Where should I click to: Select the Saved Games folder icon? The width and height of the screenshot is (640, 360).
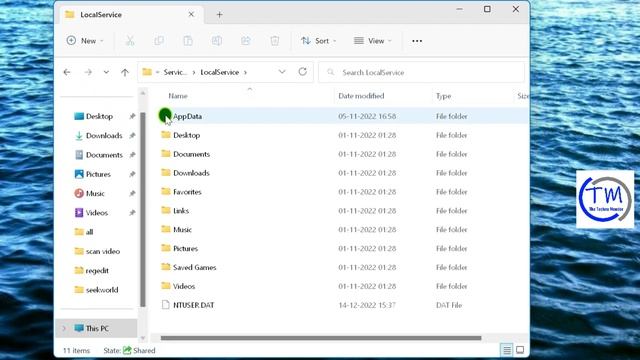pos(165,267)
